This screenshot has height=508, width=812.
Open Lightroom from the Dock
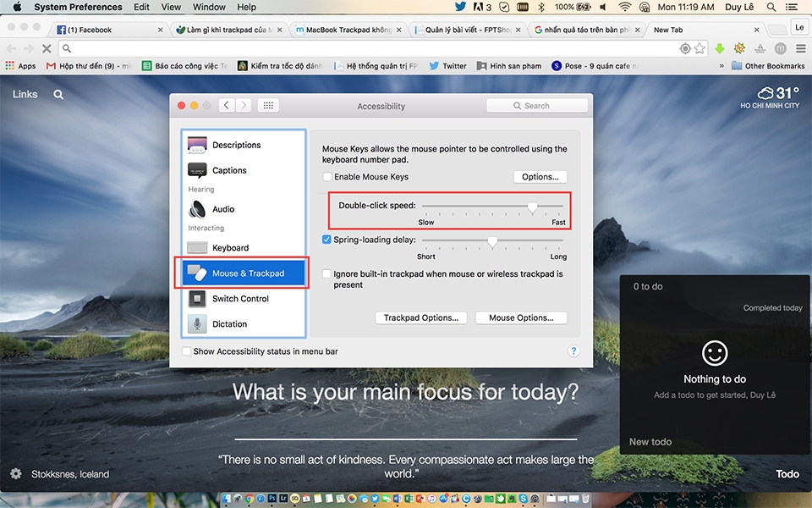[284, 498]
